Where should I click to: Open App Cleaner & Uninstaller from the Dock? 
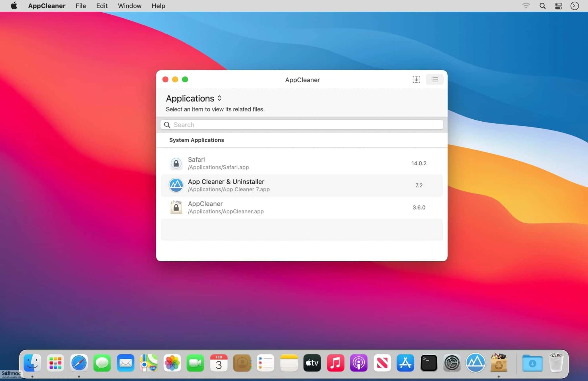[475, 363]
